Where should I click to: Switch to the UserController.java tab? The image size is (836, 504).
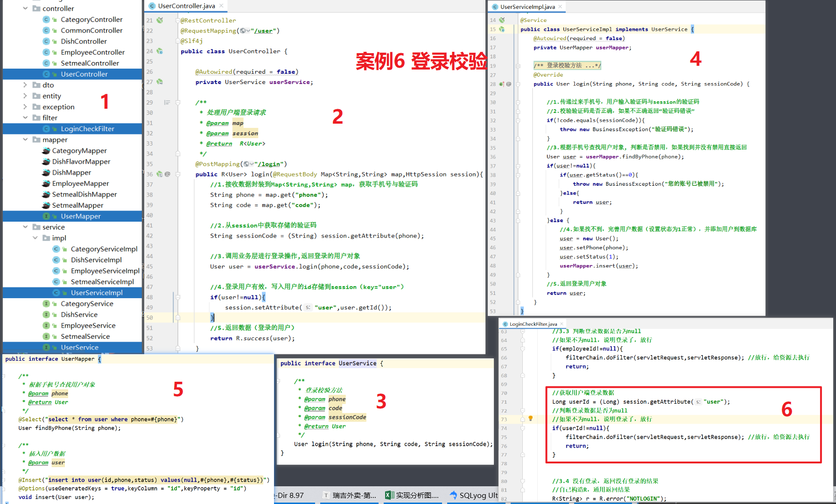click(x=186, y=6)
